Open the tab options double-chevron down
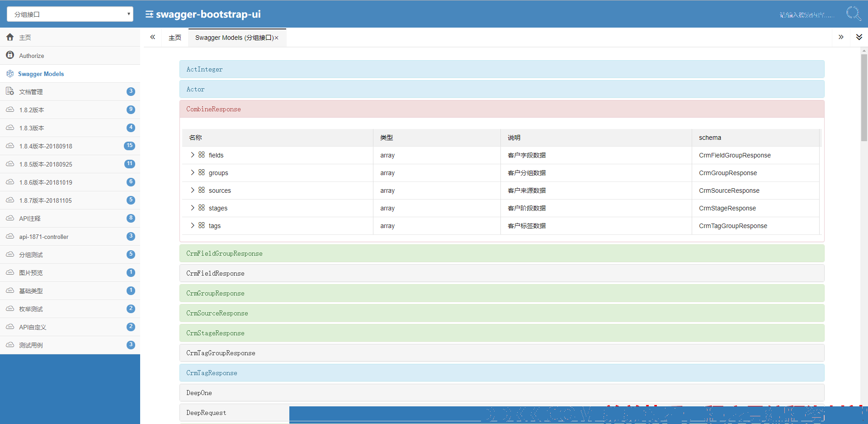868x424 pixels. pyautogui.click(x=859, y=37)
